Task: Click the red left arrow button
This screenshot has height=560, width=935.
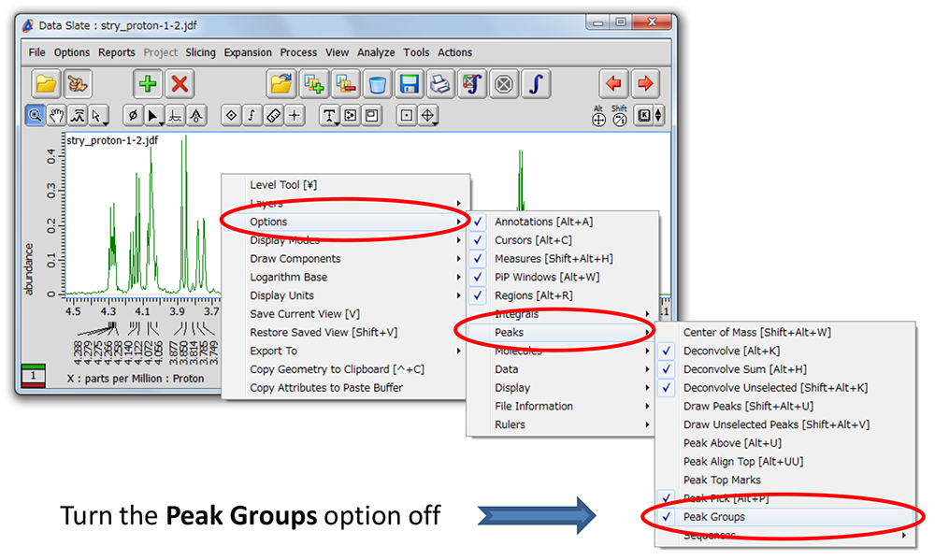Action: tap(613, 84)
